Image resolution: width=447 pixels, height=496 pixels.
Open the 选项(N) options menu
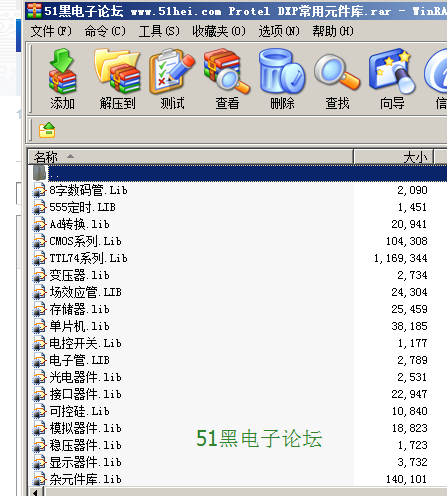pyautogui.click(x=279, y=31)
